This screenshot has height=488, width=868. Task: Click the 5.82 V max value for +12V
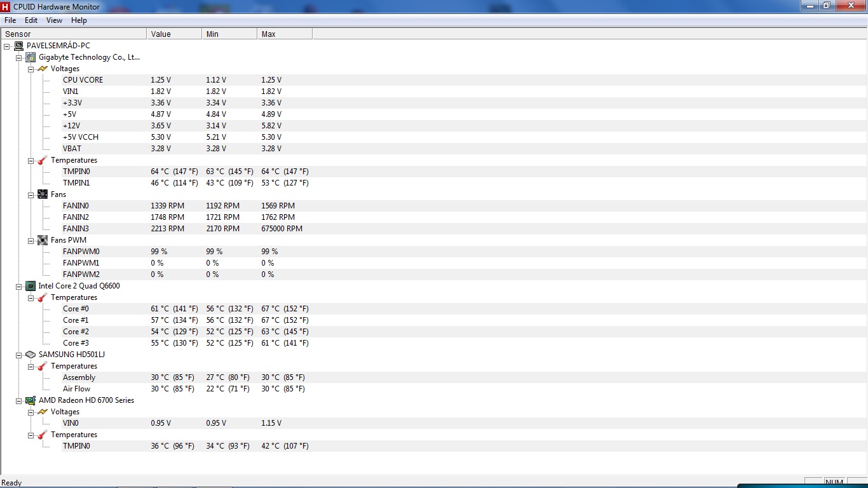tap(271, 126)
